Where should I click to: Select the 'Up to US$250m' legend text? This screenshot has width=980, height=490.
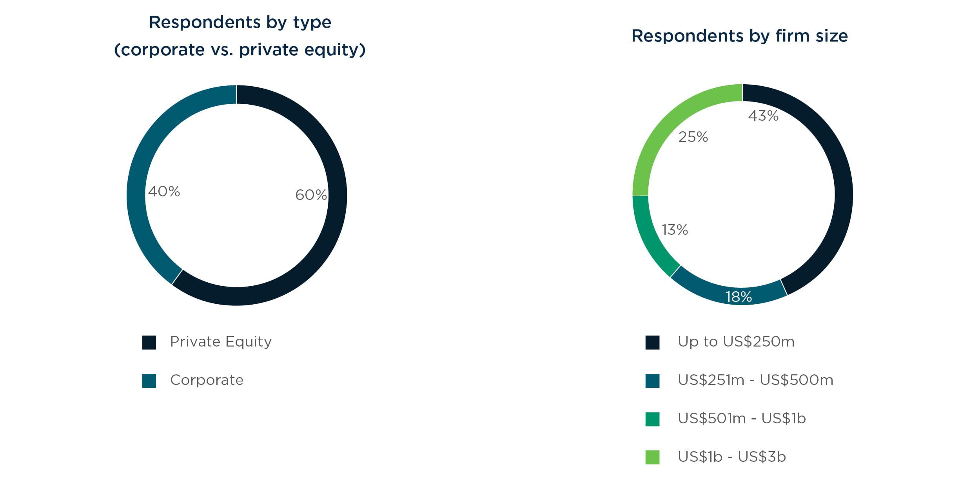coord(736,342)
